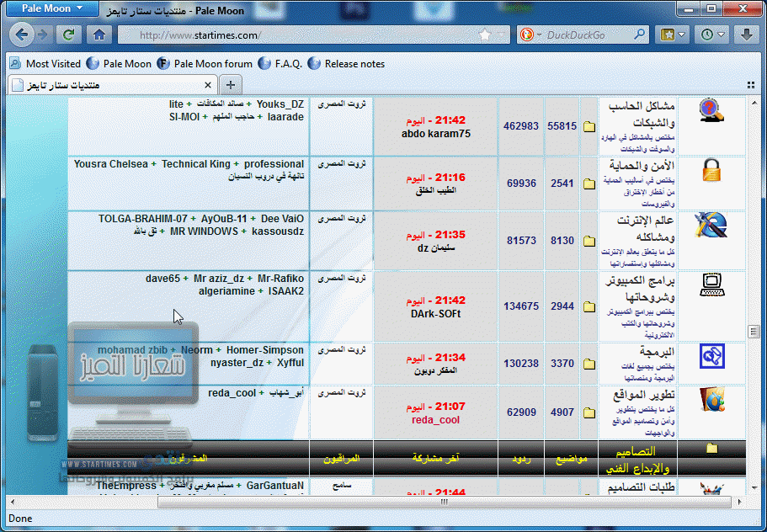Open the برامج الكمبيوتر وشروحاتها forum
This screenshot has height=532, width=767.
click(x=641, y=289)
